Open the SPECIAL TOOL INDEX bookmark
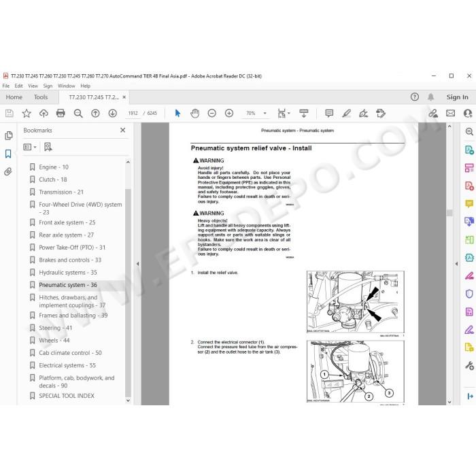 pyautogui.click(x=67, y=396)
